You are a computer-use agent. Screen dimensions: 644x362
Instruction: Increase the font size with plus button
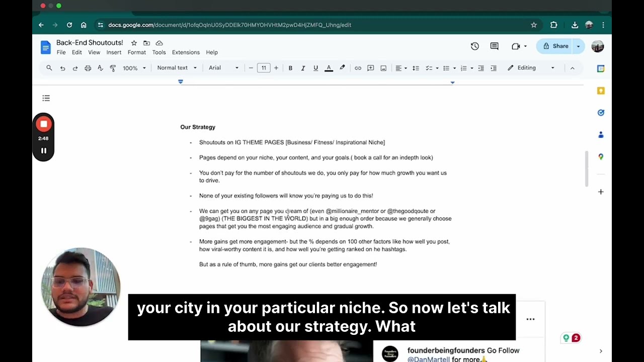[276, 68]
